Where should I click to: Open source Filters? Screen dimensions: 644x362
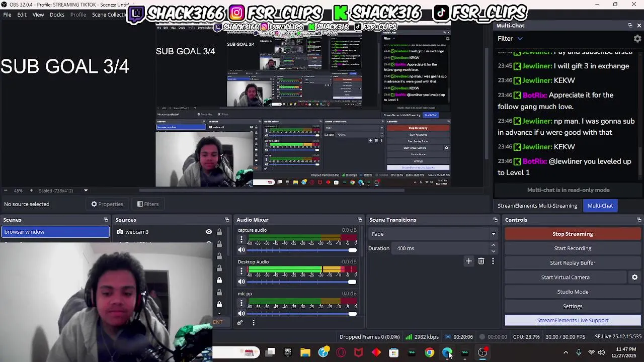click(148, 204)
